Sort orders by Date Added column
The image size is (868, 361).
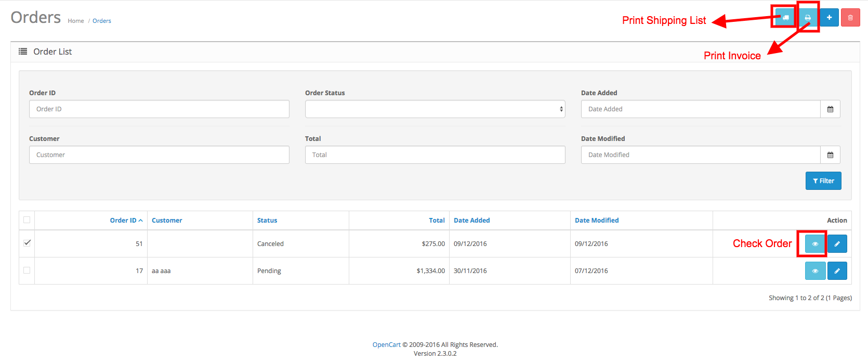(471, 221)
